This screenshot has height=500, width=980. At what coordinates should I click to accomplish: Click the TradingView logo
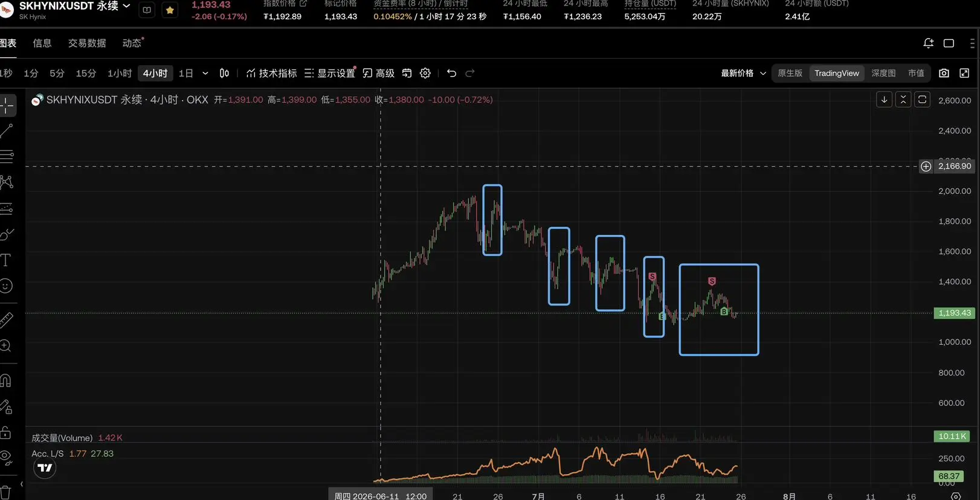[x=45, y=467]
